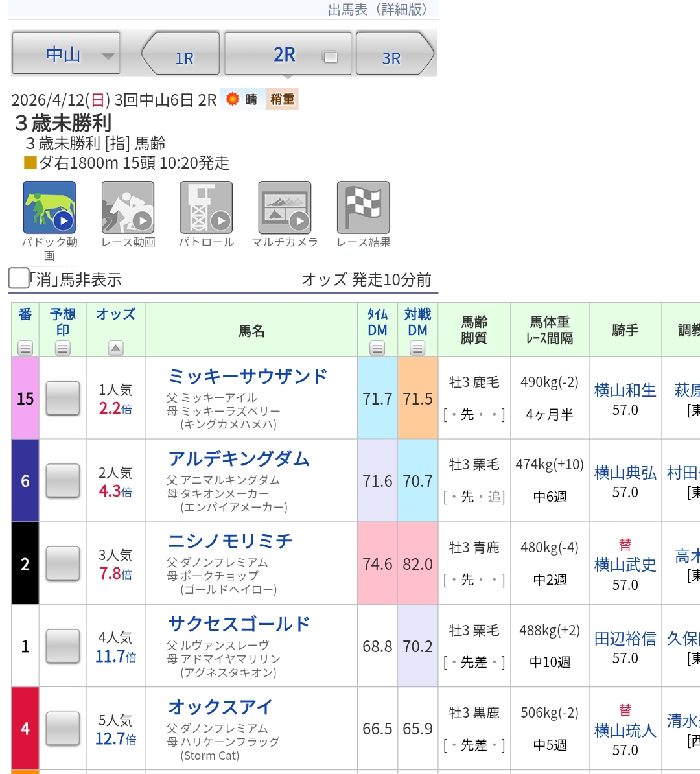This screenshot has width=700, height=774.
Task: Click sort icon under 番 column
Action: tap(25, 348)
